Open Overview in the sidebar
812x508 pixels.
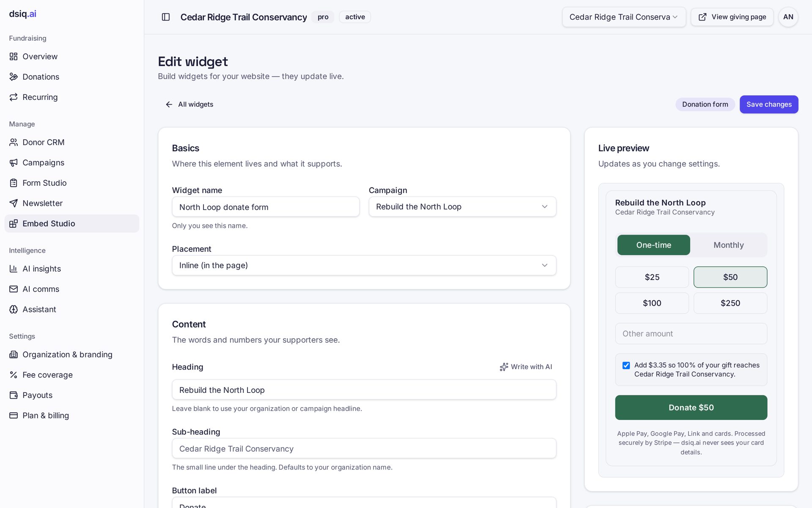[71, 56]
